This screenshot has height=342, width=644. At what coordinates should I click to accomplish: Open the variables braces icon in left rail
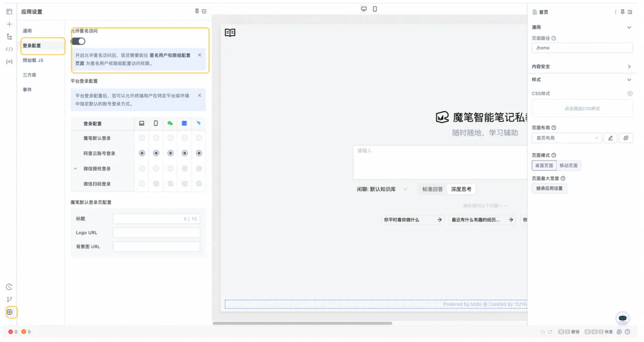tap(9, 62)
